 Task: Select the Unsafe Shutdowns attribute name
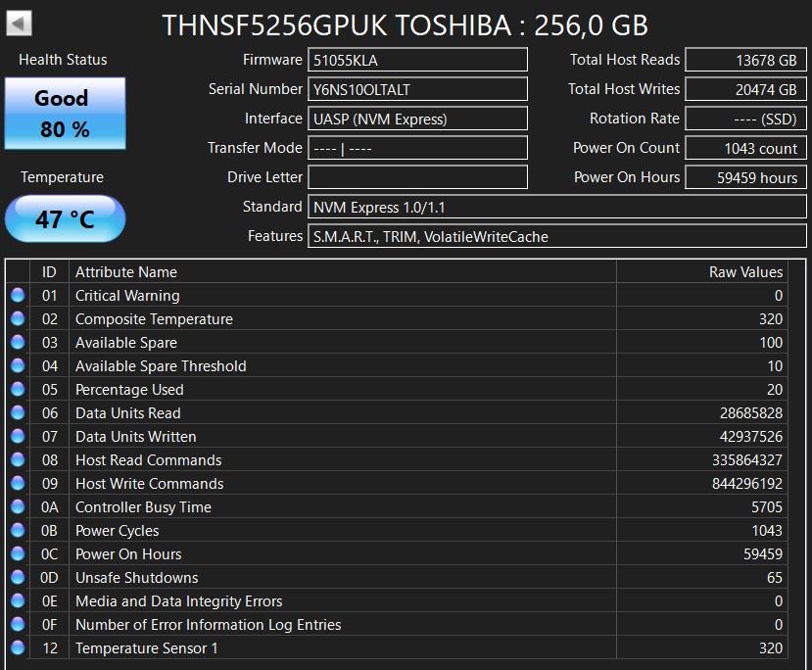pos(137,577)
